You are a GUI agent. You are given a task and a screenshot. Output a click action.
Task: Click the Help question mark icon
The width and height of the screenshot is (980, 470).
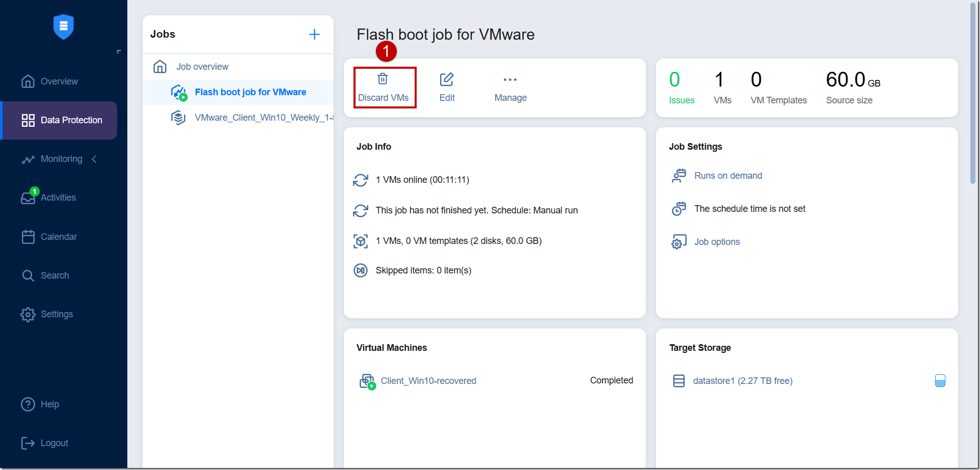coord(28,404)
